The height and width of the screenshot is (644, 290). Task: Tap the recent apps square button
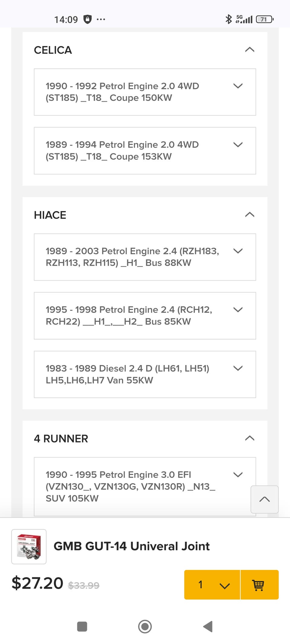pos(82,626)
